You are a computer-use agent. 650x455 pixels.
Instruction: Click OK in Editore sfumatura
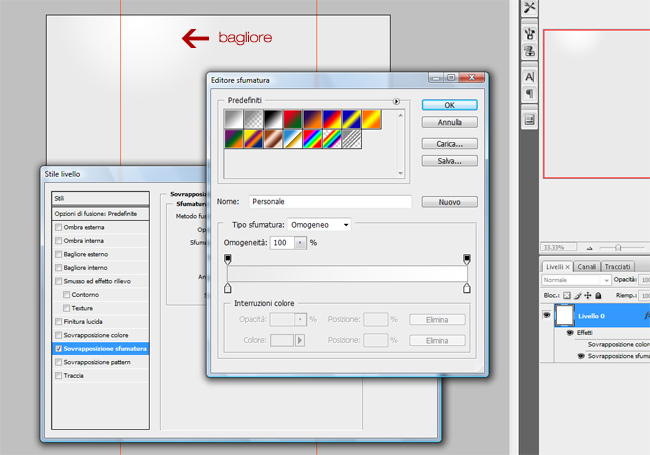point(449,105)
